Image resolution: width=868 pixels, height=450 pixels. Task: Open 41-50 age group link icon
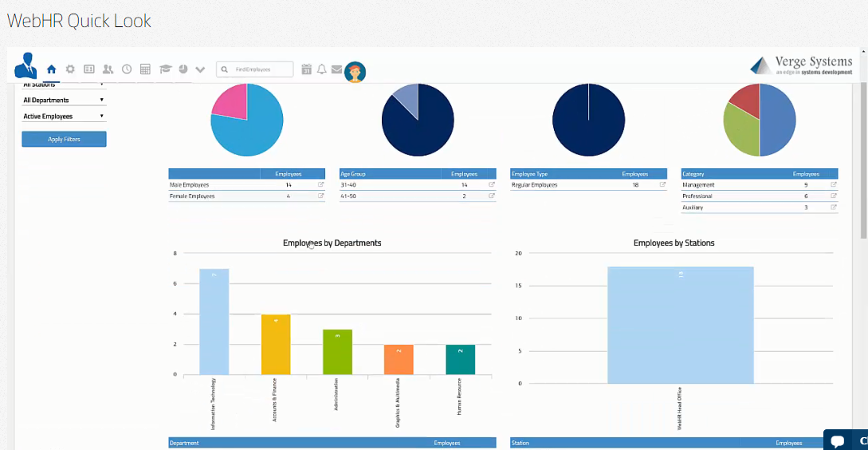click(x=492, y=195)
